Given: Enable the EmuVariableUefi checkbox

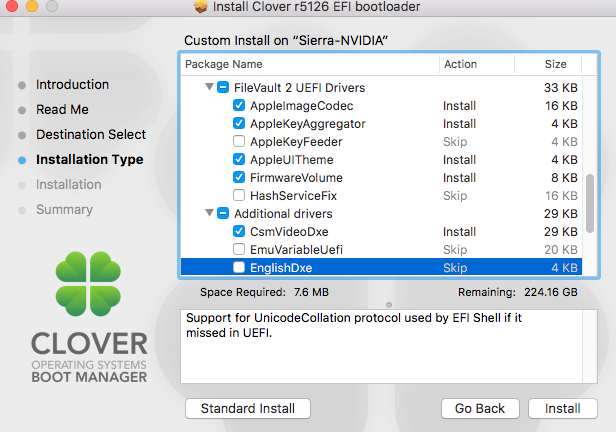Looking at the screenshot, I should click(239, 249).
